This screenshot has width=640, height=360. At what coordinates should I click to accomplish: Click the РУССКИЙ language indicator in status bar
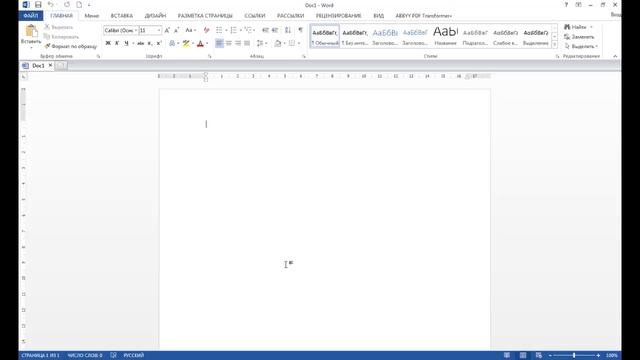(133, 355)
